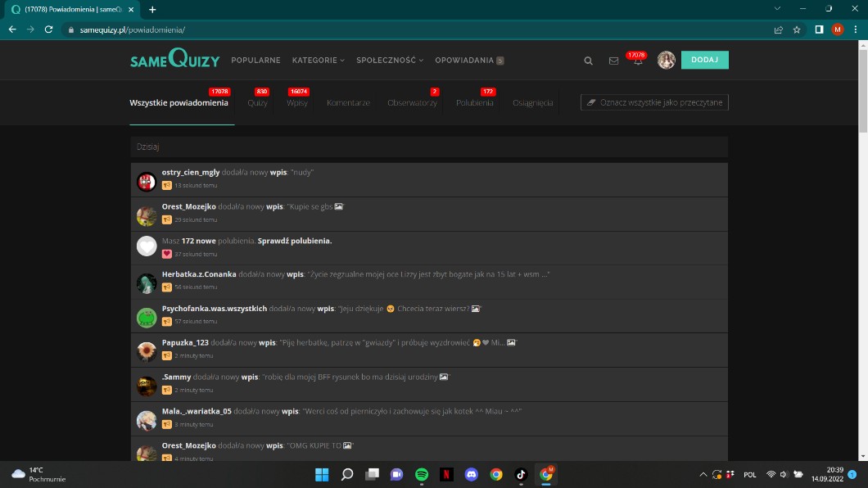Expand the Kategorie dropdown menu
The width and height of the screenshot is (868, 488).
point(318,61)
